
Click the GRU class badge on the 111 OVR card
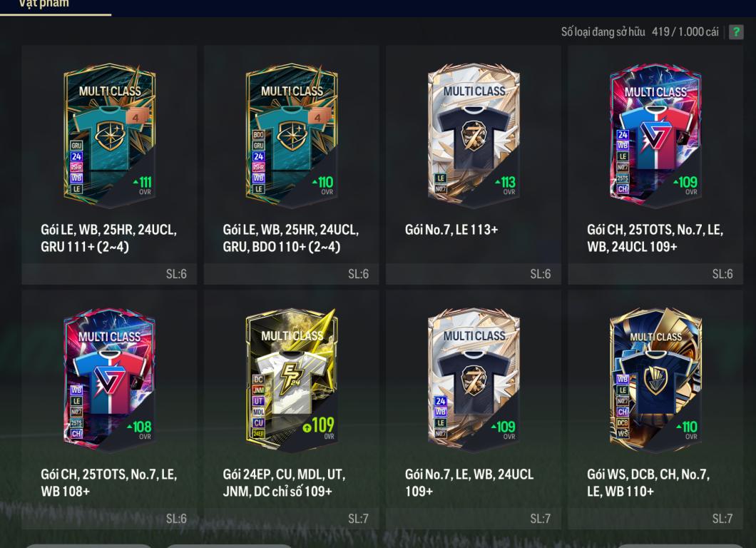[x=76, y=145]
